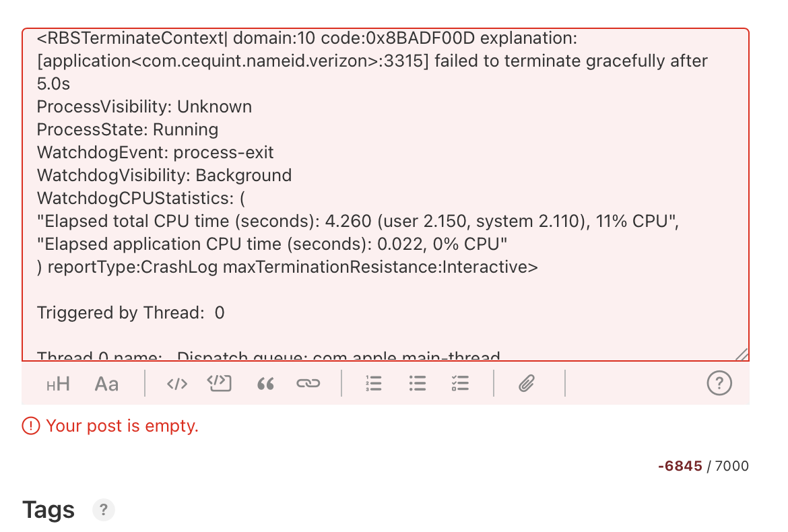Click the red error alert icon
Image resolution: width=788 pixels, height=532 pixels.
31,426
